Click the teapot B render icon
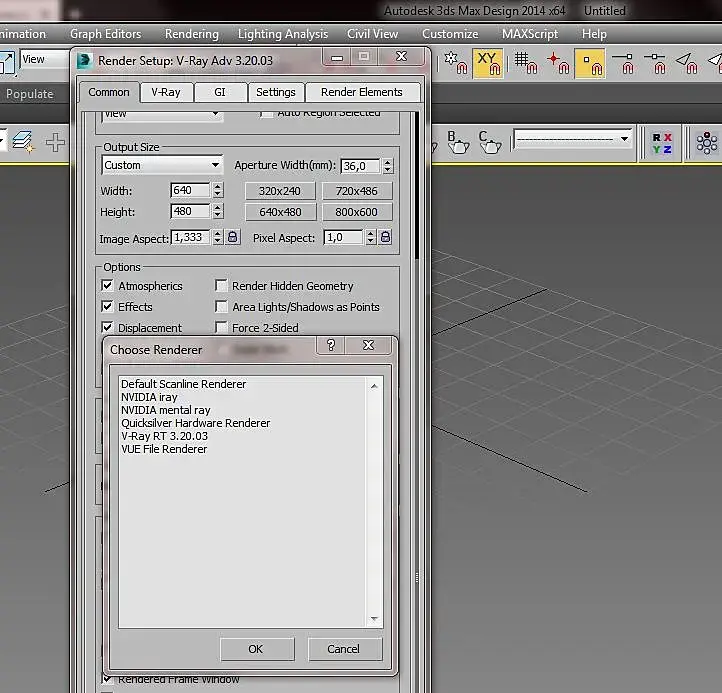The image size is (722, 693). tap(457, 142)
